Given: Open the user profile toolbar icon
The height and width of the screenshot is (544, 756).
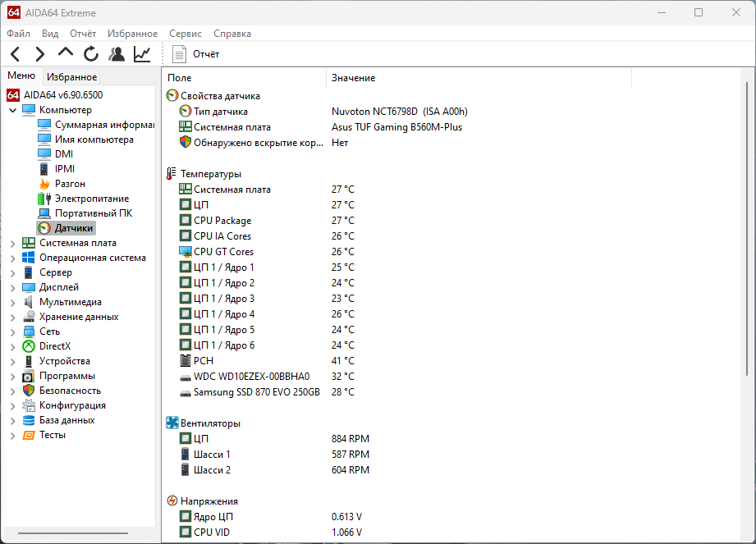Looking at the screenshot, I should pyautogui.click(x=117, y=54).
